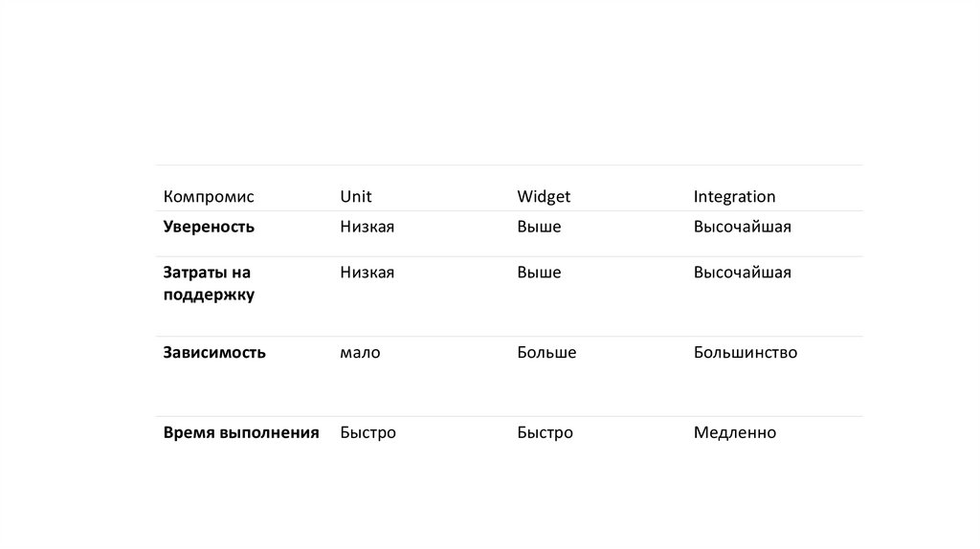Click the Integration column header
The width and height of the screenshot is (980, 549).
tap(734, 197)
